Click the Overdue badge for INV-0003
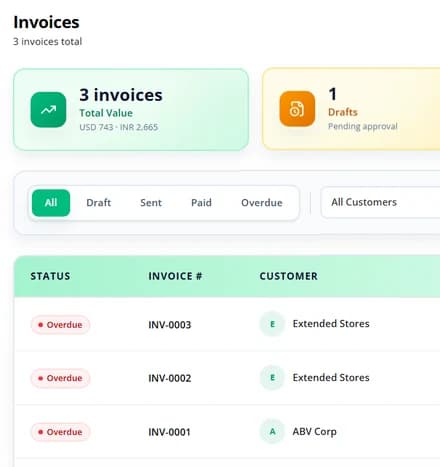Viewport: 440px width, 467px height. pos(60,325)
